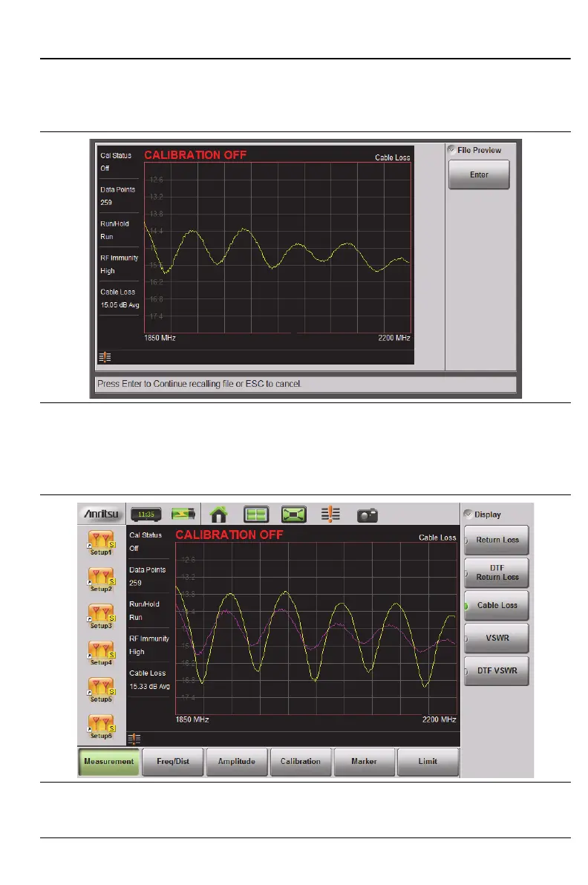Open the Limit main menu
This screenshot has width=588, height=885.
tap(428, 762)
